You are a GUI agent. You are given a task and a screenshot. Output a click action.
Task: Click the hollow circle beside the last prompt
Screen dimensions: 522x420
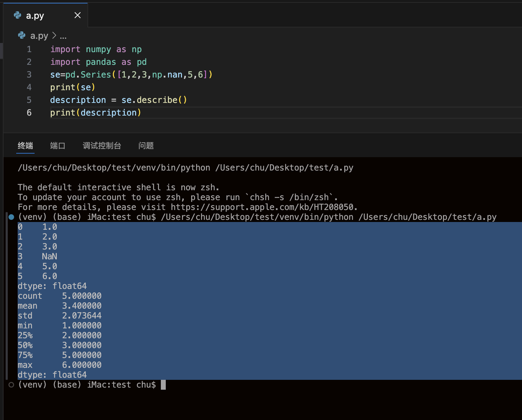coord(11,385)
